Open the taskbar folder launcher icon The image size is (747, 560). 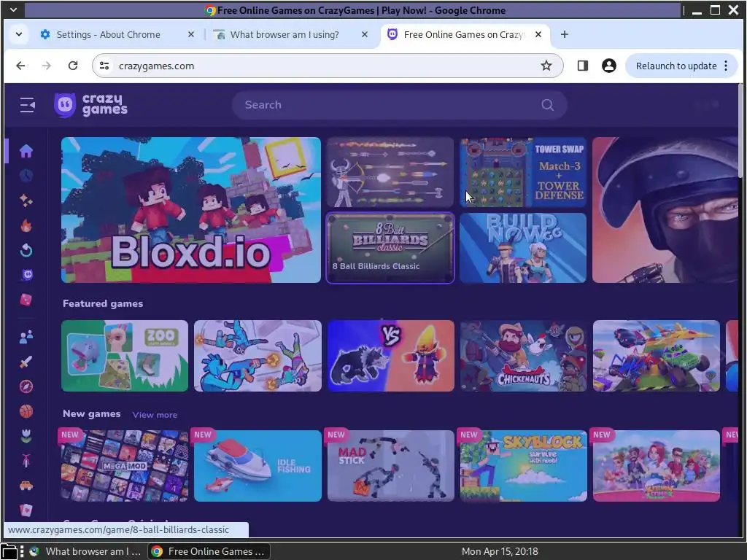(9, 551)
